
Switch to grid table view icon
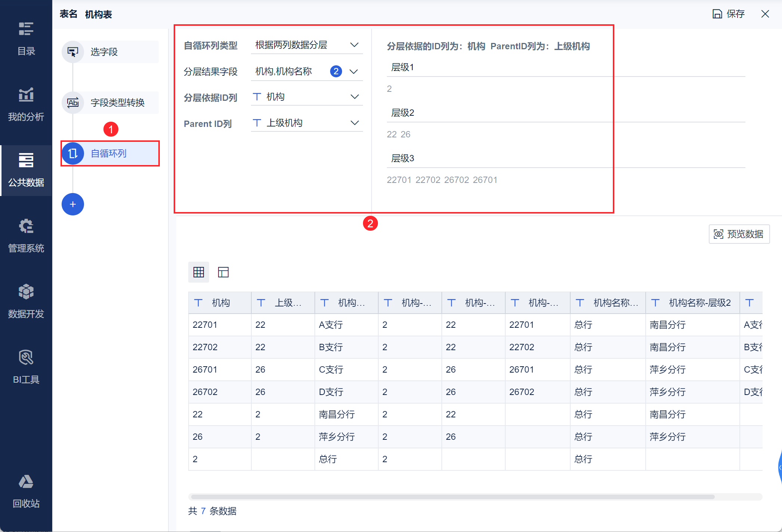point(199,272)
